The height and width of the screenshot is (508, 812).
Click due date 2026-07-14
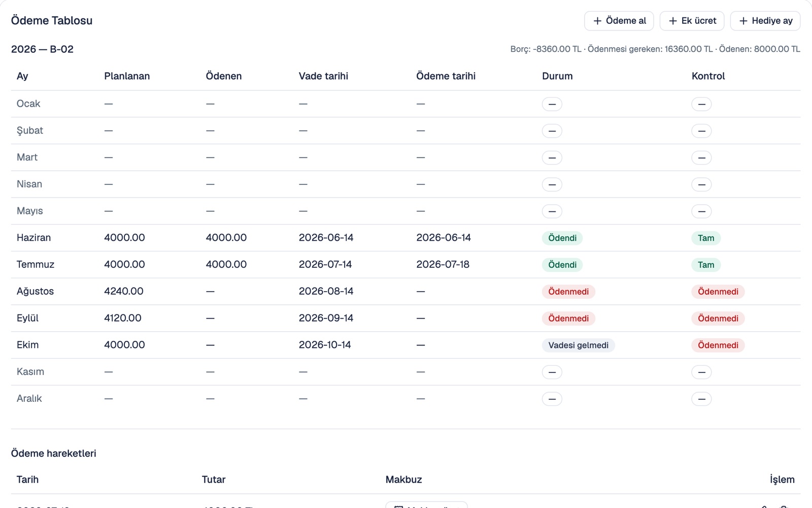pos(325,265)
